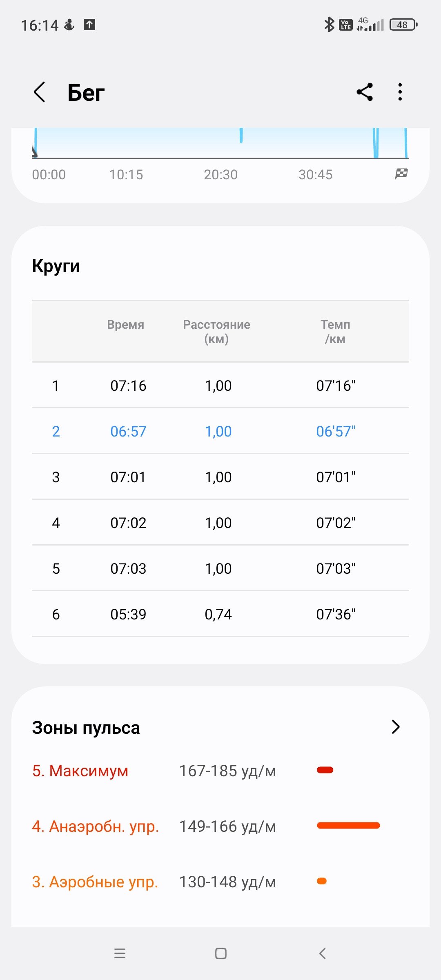Tap the 5. Максимум zone label
This screenshot has height=980, width=441.
tap(80, 771)
